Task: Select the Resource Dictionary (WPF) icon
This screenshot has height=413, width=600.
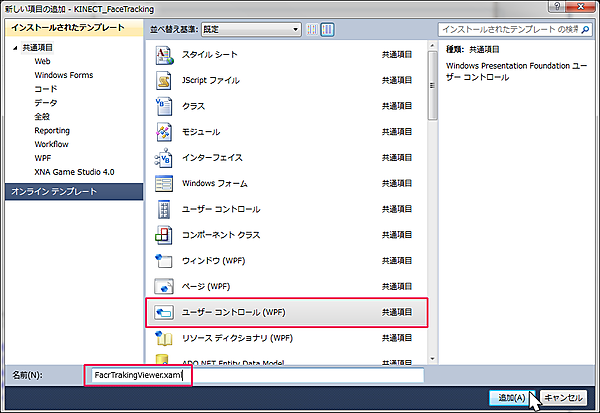Action: click(x=164, y=338)
